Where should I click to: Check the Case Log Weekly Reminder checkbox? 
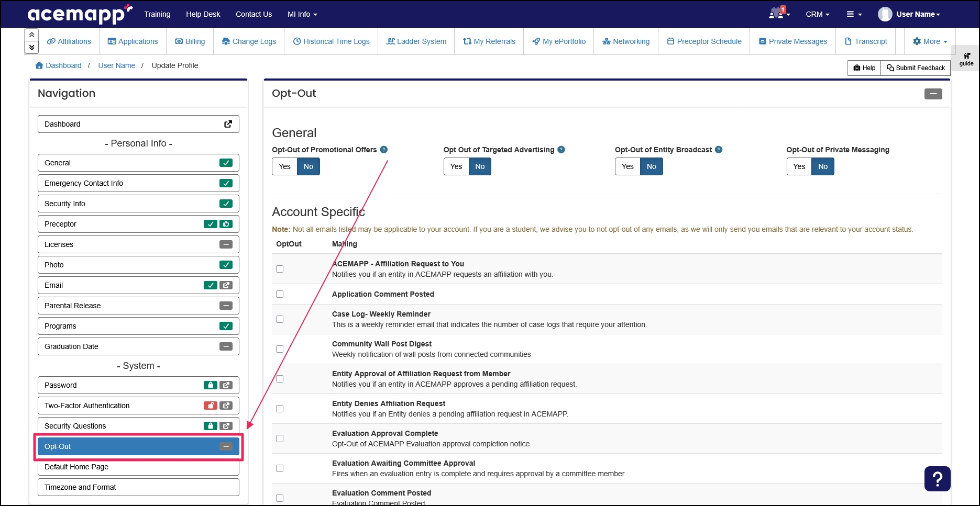(279, 319)
